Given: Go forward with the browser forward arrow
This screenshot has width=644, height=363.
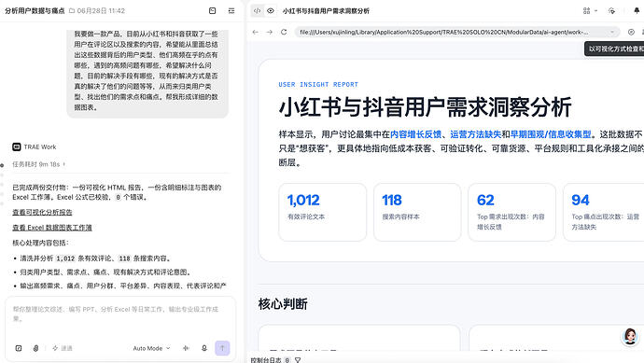Looking at the screenshot, I should (x=270, y=32).
